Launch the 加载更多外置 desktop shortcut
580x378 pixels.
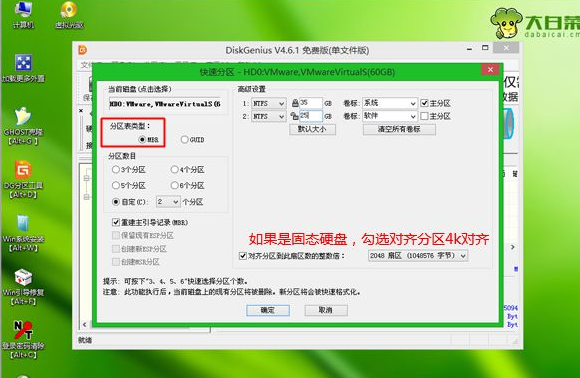(x=23, y=68)
